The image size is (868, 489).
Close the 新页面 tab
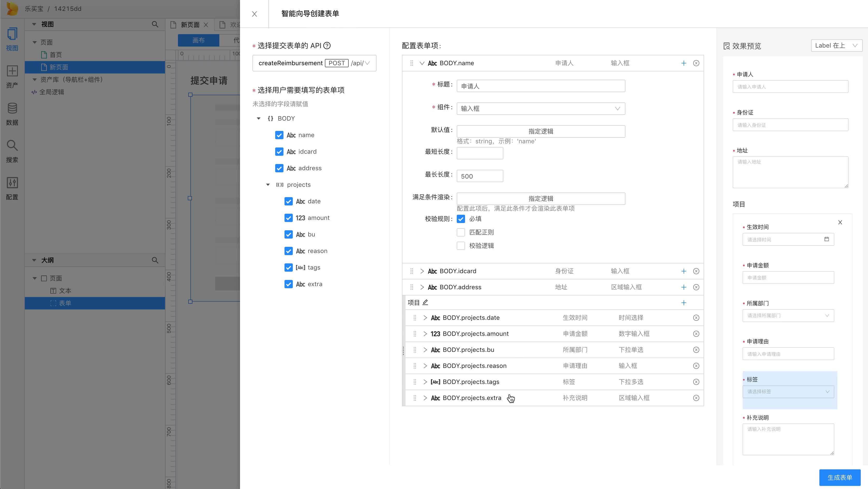click(206, 25)
